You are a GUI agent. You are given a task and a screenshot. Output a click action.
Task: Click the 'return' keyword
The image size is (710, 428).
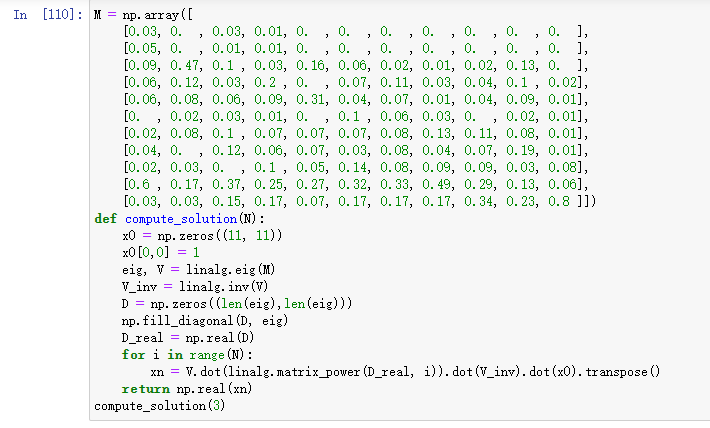(146, 389)
